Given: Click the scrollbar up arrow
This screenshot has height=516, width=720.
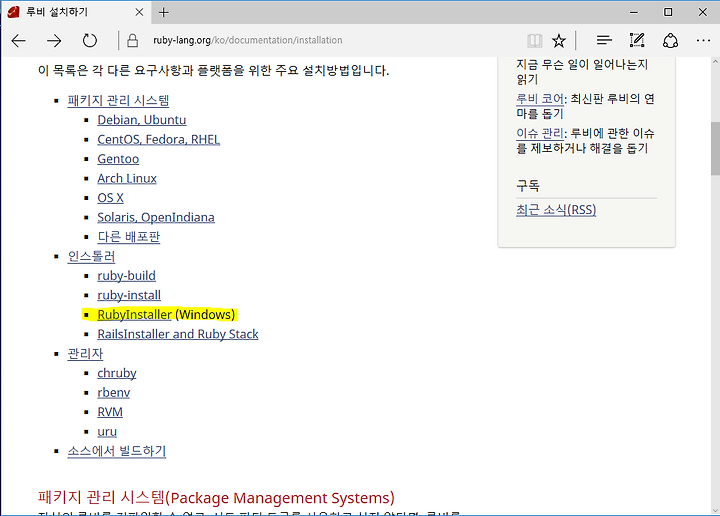Looking at the screenshot, I should pyautogui.click(x=715, y=61).
